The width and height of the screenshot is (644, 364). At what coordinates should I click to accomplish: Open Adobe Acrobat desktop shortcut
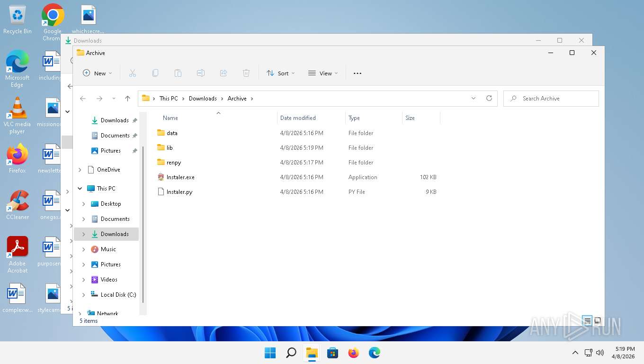coord(18,255)
